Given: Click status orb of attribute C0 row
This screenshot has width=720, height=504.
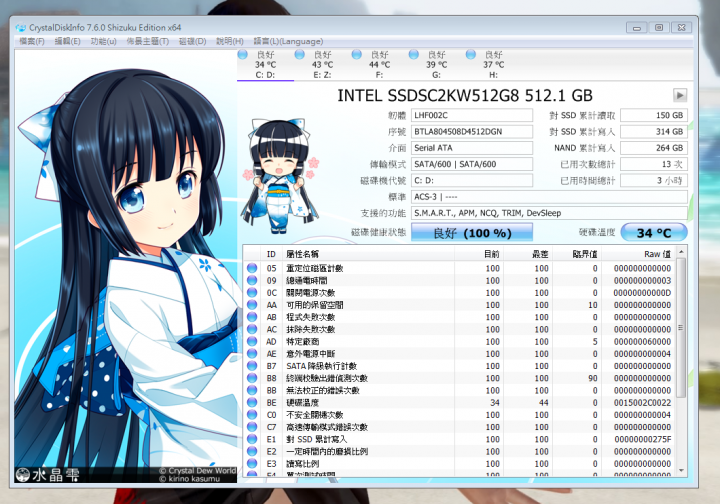Looking at the screenshot, I should 252,415.
